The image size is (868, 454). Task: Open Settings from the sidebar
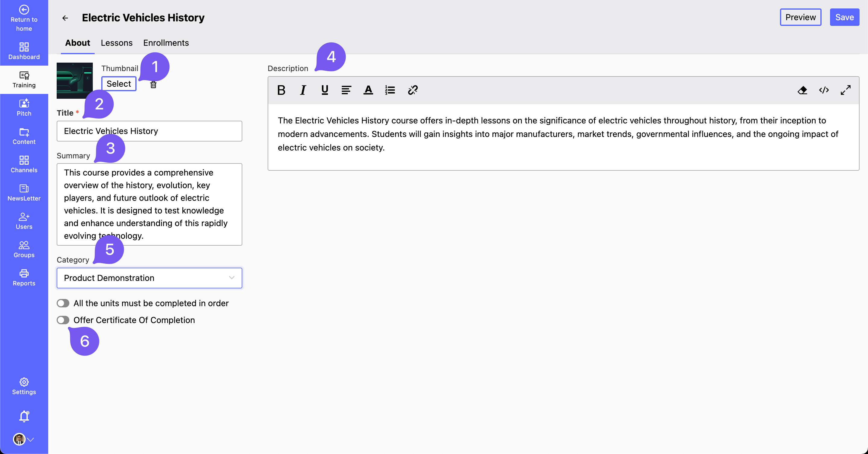coord(24,386)
